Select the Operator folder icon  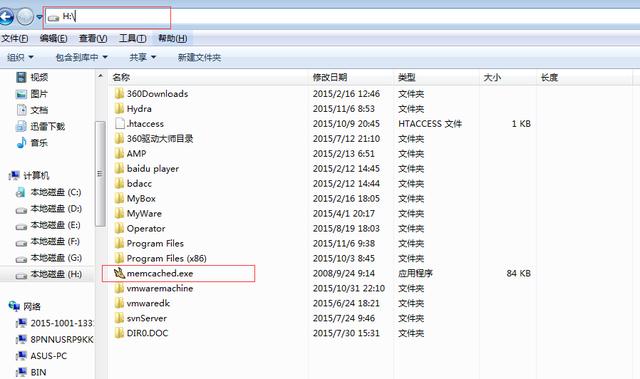tap(119, 228)
